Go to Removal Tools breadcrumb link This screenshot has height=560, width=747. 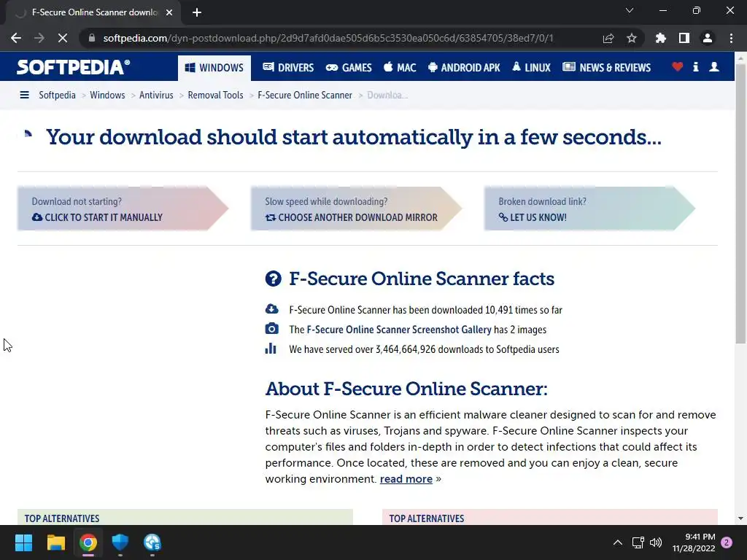215,96
